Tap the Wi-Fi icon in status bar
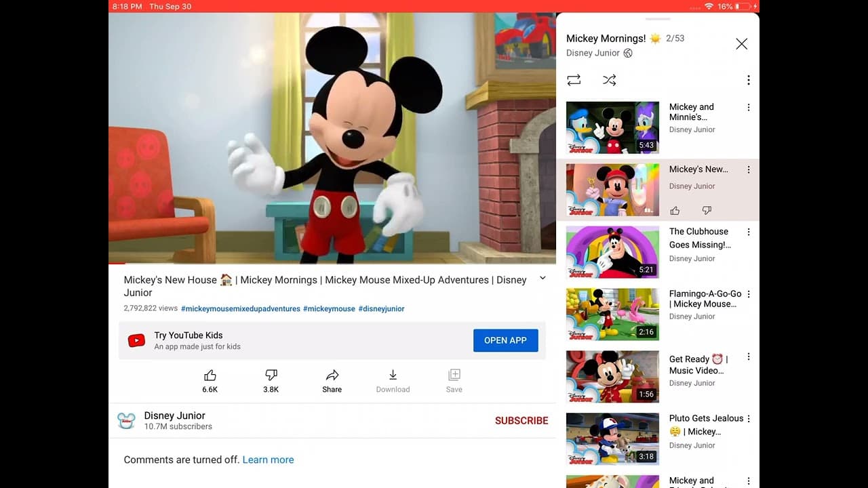868x488 pixels. pos(709,6)
